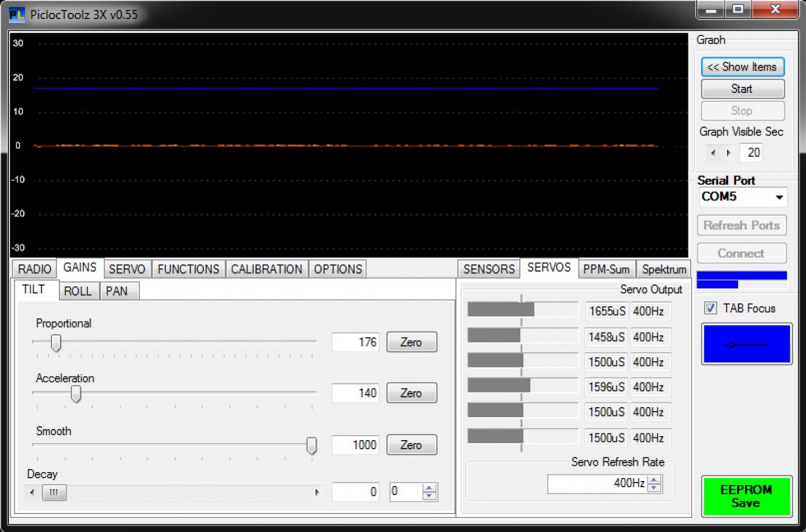This screenshot has width=806, height=532.
Task: Toggle the TAB Focus checkbox
Action: coord(710,308)
